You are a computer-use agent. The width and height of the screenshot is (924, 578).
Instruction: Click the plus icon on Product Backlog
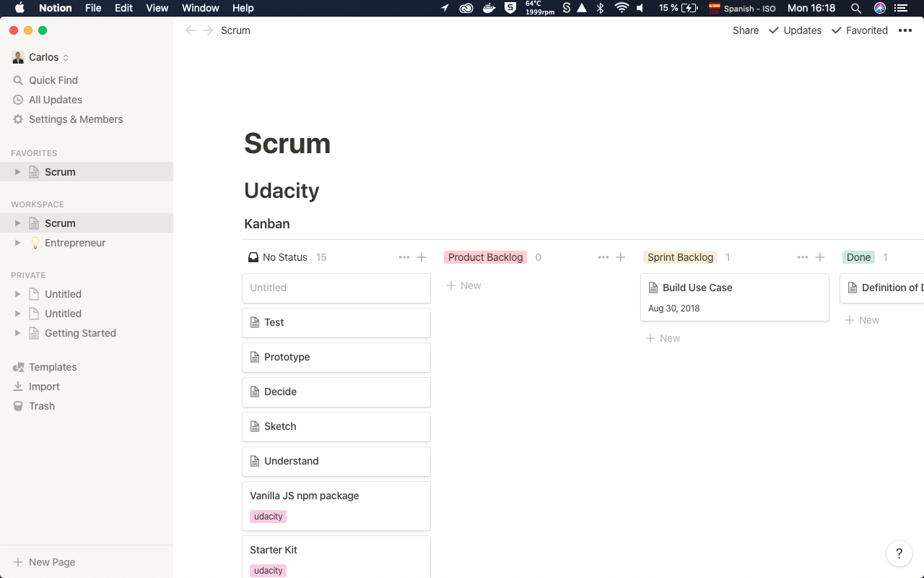[x=621, y=257]
